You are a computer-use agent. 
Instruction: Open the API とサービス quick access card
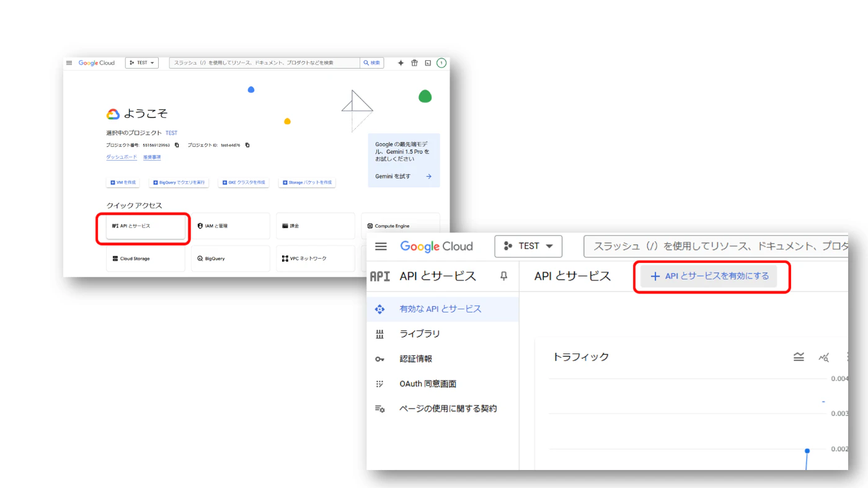[x=146, y=226]
